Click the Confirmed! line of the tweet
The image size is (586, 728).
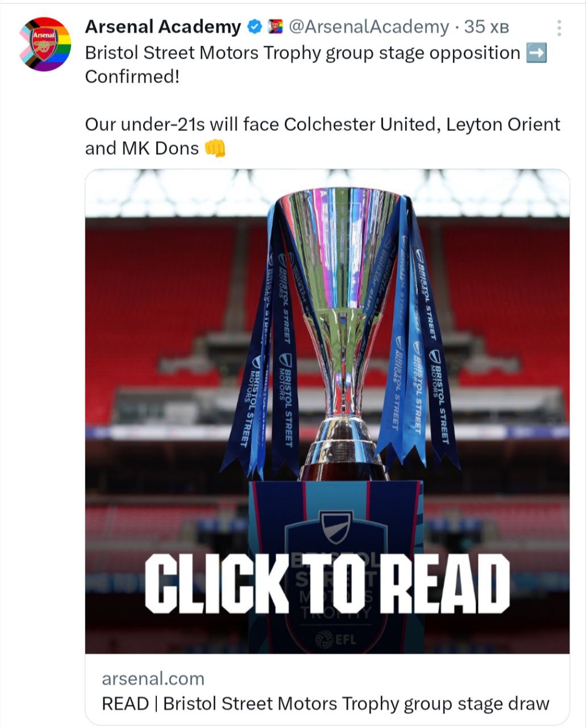[x=132, y=77]
